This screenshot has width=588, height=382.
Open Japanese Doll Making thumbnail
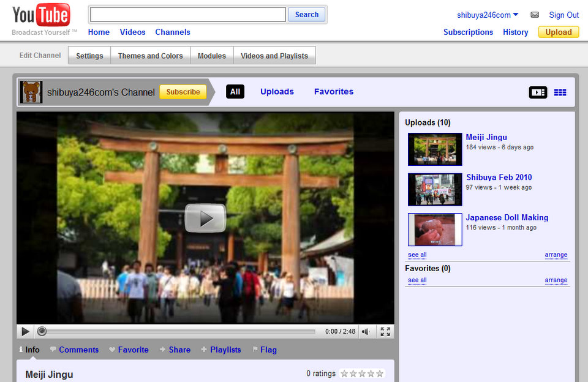tap(435, 230)
